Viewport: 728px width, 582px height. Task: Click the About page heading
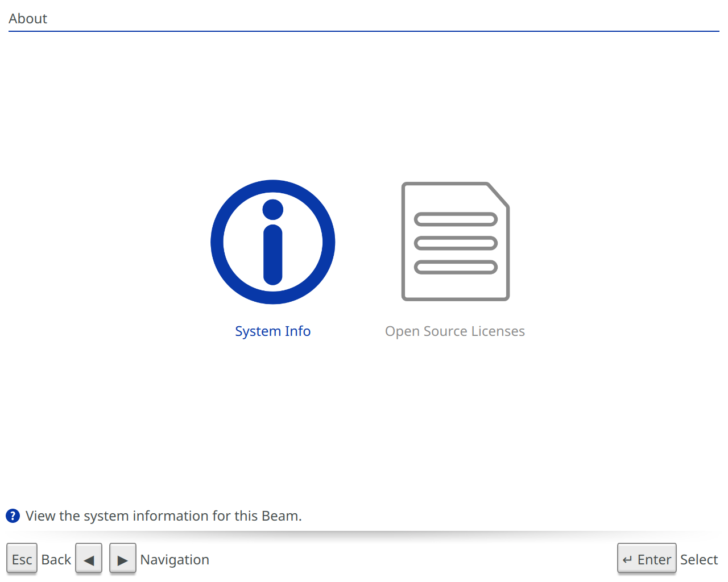(x=28, y=19)
